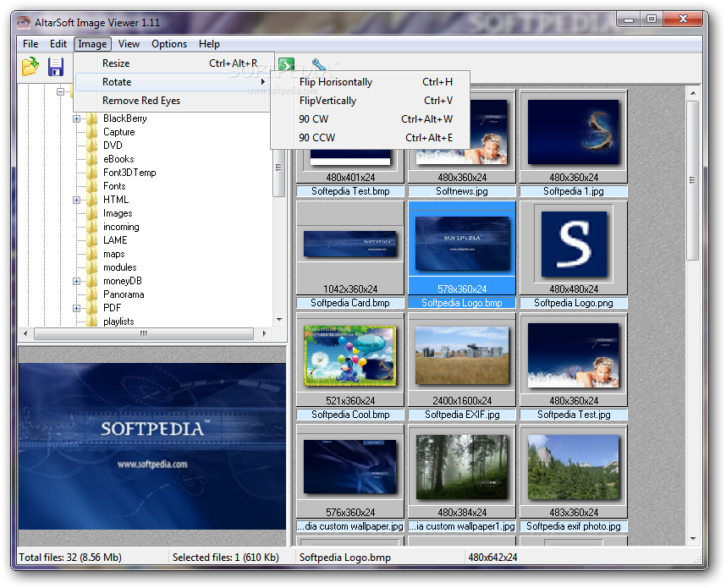
Task: Click folder tree vertical scroll down arrow
Action: click(279, 320)
